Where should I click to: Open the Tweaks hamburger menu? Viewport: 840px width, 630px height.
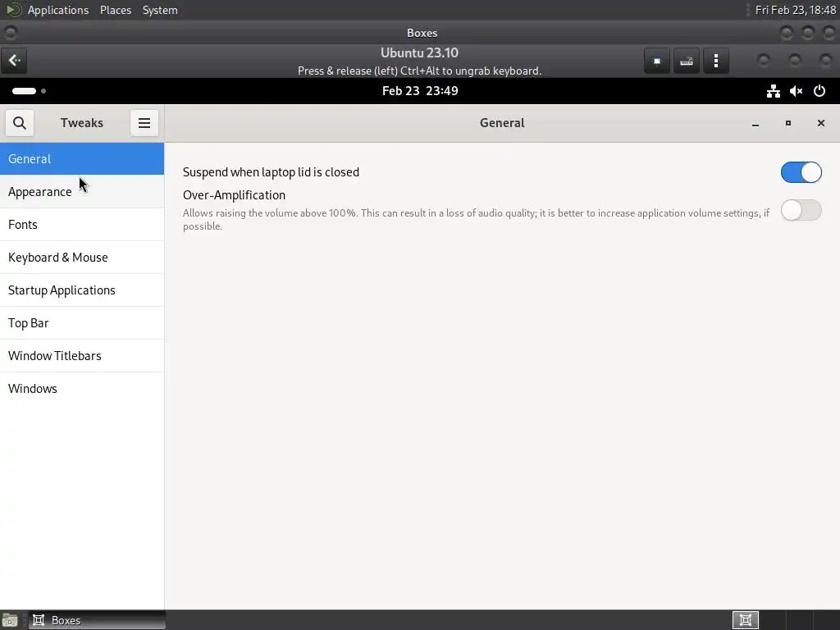click(x=144, y=123)
